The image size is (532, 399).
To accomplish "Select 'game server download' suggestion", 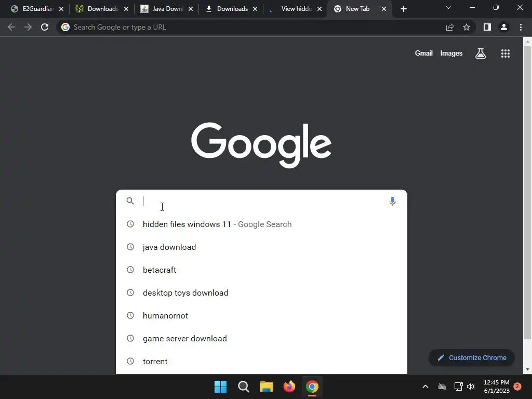I will (x=261, y=339).
